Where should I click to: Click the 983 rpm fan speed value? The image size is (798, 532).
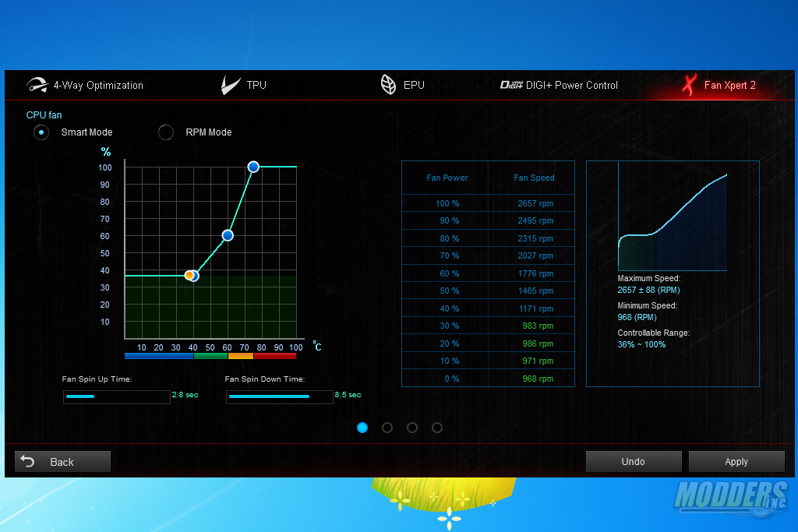point(538,326)
